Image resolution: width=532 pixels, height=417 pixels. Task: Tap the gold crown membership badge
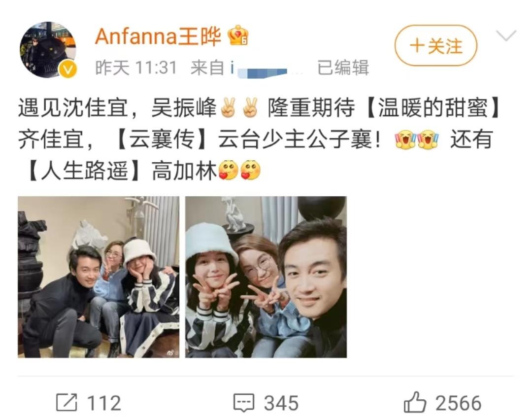(x=238, y=35)
